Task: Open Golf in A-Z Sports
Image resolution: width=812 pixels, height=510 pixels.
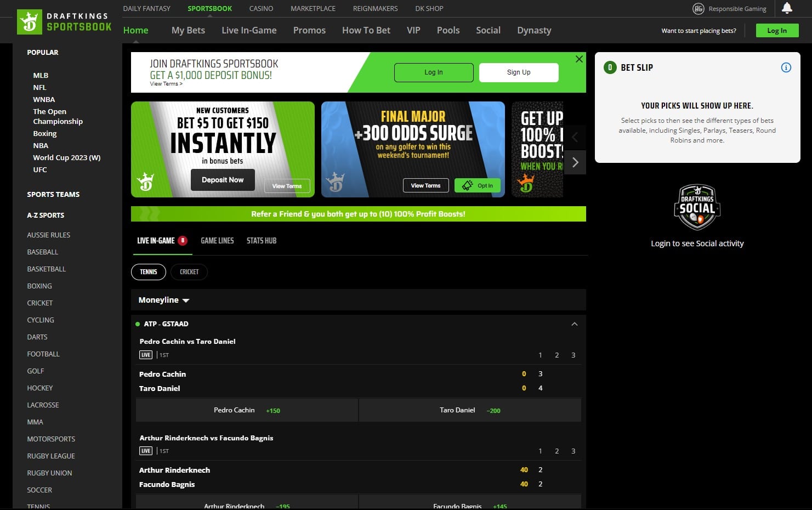Action: point(36,371)
